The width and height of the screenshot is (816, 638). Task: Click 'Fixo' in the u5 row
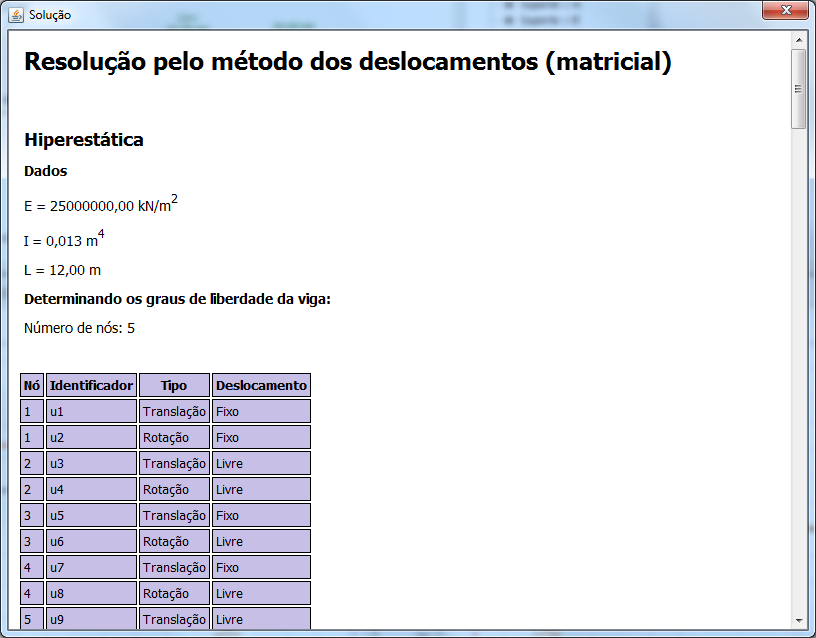click(x=261, y=515)
